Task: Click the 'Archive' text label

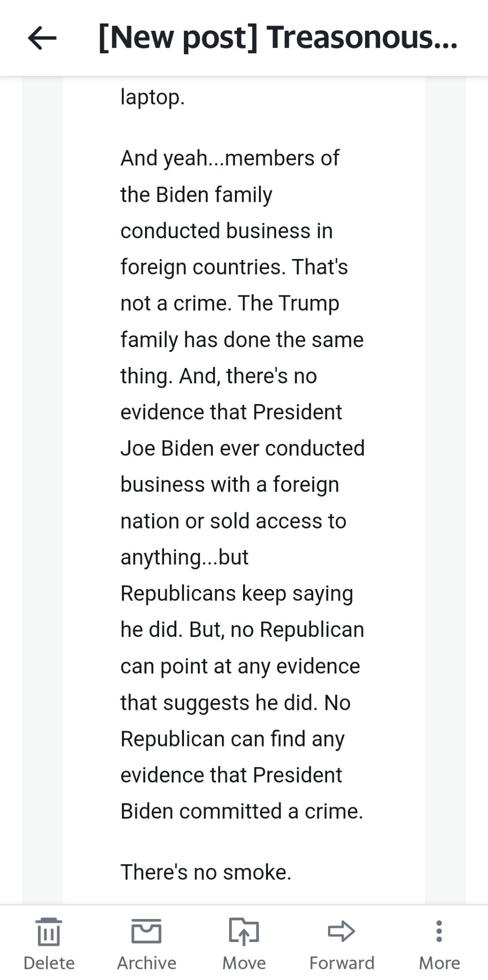Action: (146, 963)
